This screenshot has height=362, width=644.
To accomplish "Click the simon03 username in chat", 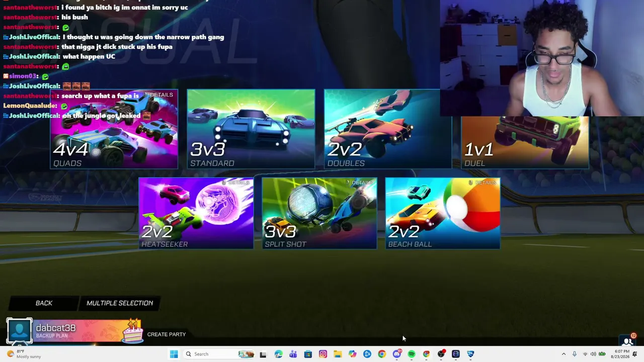I will [23, 76].
